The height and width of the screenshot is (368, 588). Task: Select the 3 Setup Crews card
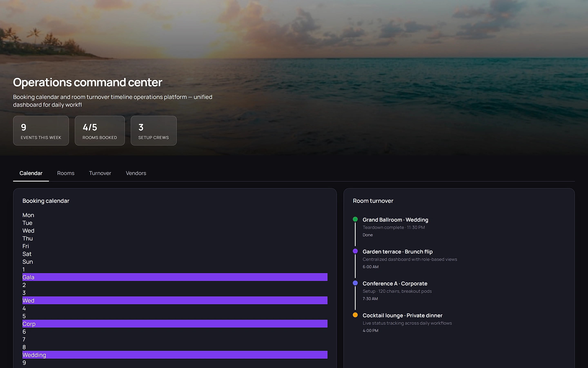point(154,131)
